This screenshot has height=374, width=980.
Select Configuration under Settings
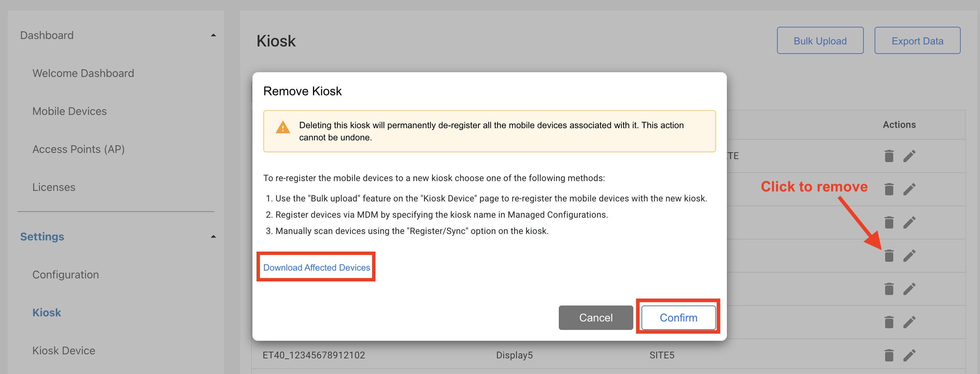coord(65,275)
